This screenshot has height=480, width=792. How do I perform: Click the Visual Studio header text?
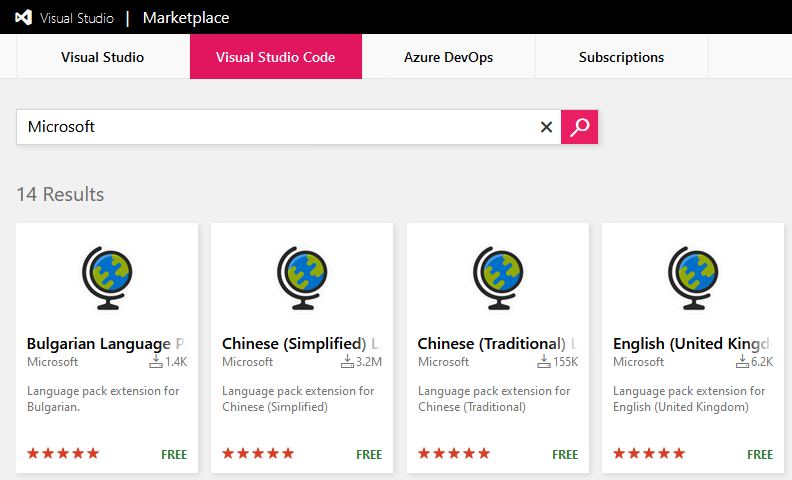click(77, 18)
